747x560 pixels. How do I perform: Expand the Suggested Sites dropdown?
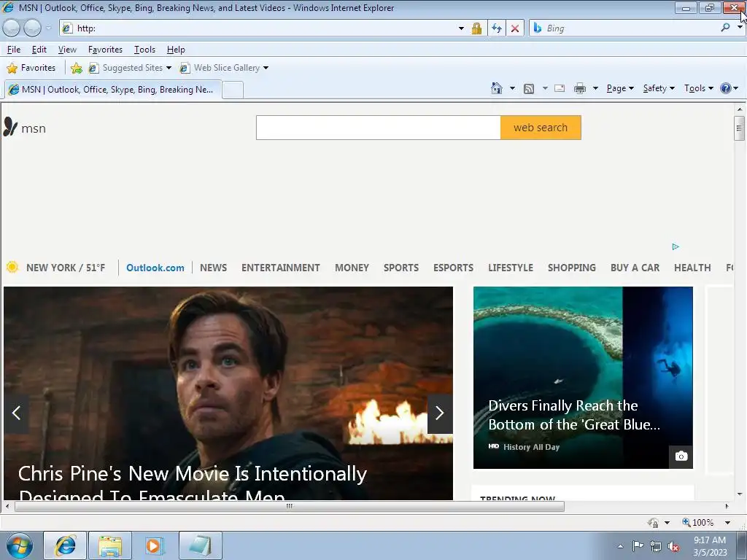[169, 68]
